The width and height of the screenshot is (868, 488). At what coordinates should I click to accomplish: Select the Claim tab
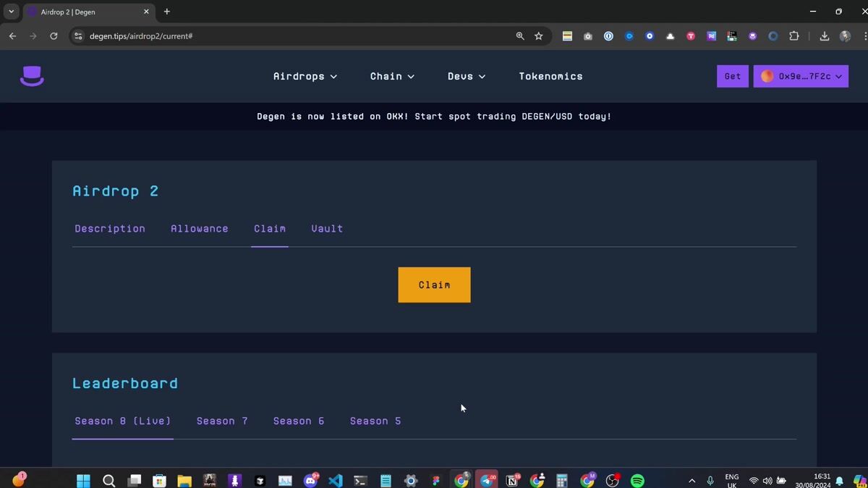270,229
